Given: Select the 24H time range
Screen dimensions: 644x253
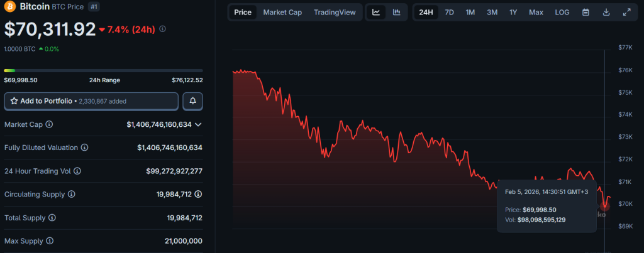Looking at the screenshot, I should point(426,13).
